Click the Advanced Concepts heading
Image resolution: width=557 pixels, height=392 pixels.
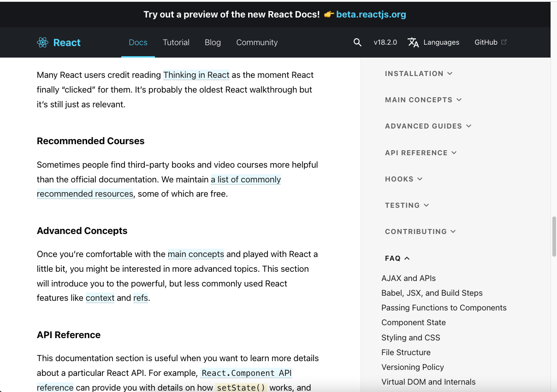82,231
